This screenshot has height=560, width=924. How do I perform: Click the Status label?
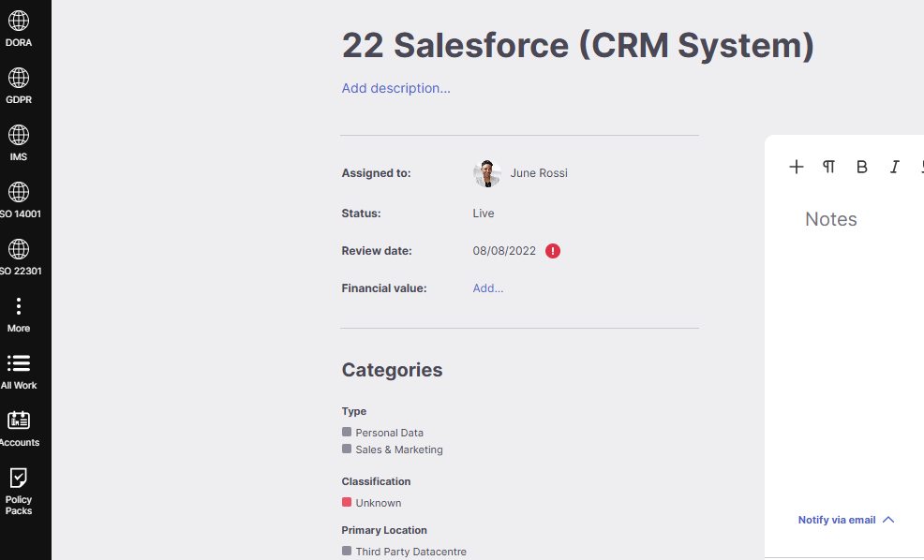click(x=361, y=214)
